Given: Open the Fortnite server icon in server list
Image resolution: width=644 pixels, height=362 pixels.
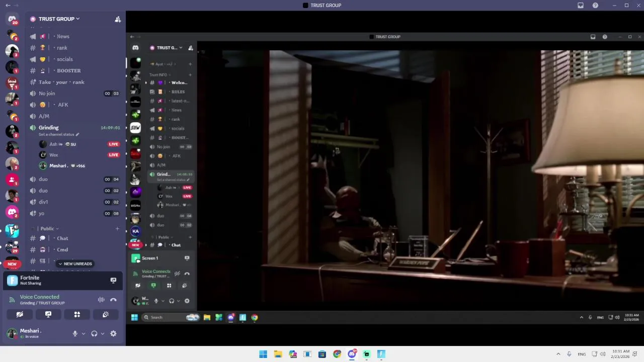Looking at the screenshot, I should (x=12, y=231).
